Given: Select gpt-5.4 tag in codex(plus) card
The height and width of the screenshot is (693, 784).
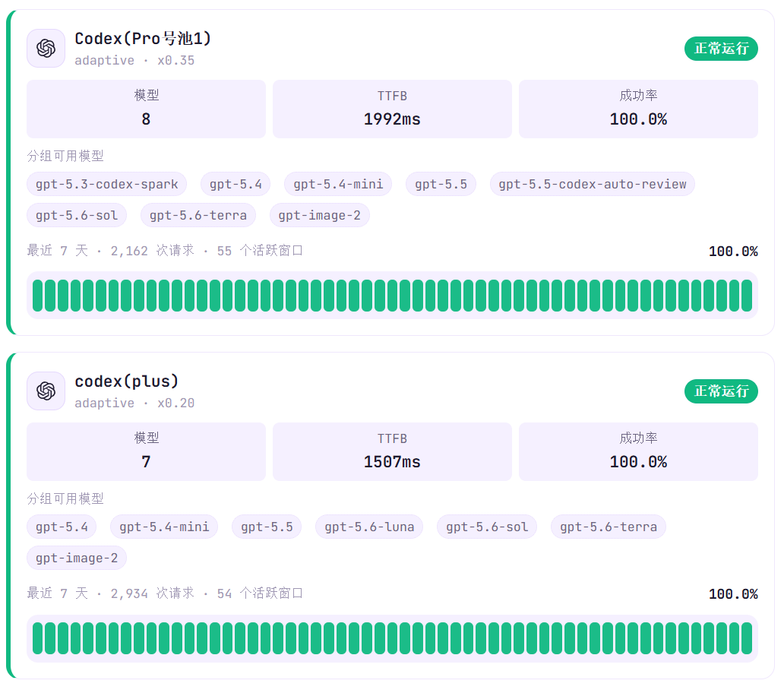Looking at the screenshot, I should tap(62, 527).
